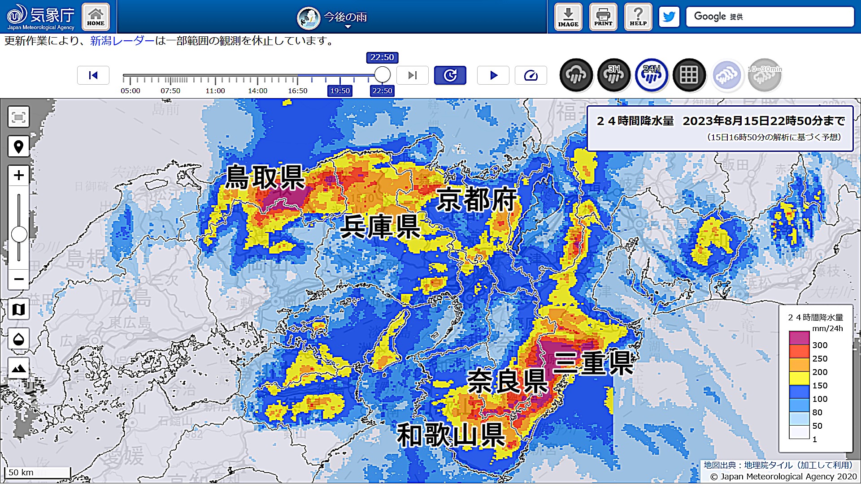This screenshot has height=504, width=861.
Task: Open the terrain mountain icon options
Action: coord(18,368)
